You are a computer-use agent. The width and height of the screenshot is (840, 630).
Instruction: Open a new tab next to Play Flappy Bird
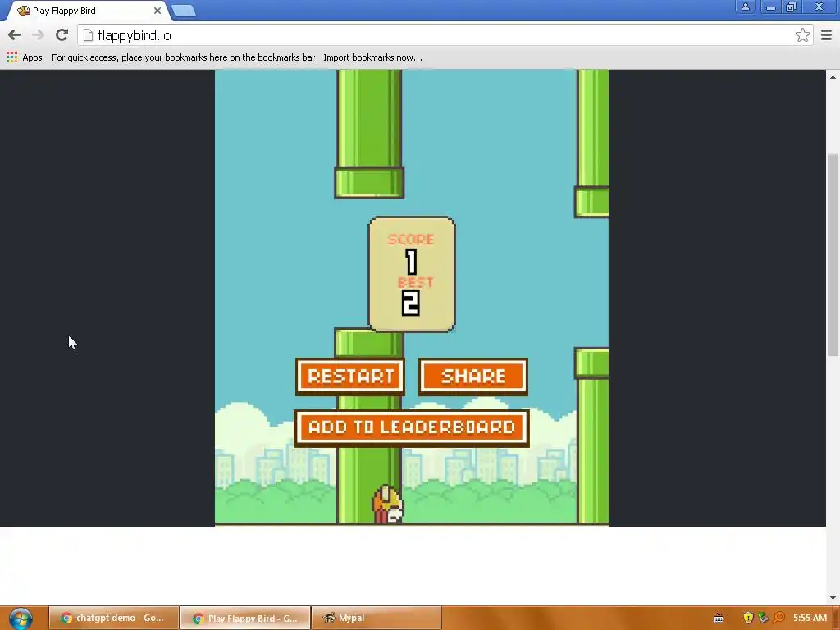pos(184,11)
